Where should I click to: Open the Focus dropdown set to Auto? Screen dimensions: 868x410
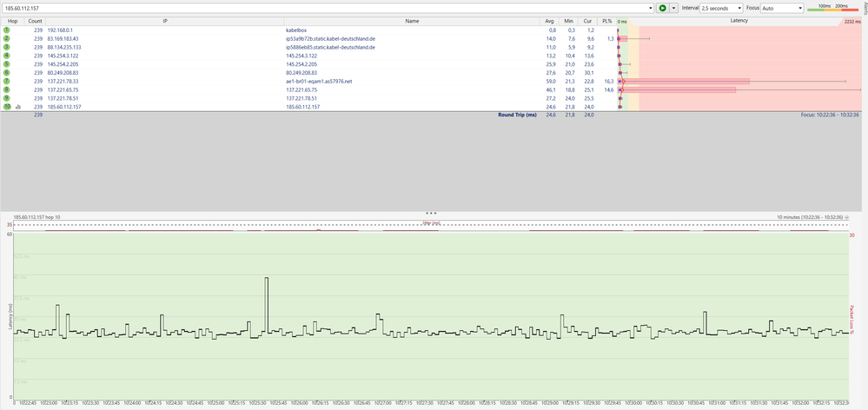pos(782,9)
